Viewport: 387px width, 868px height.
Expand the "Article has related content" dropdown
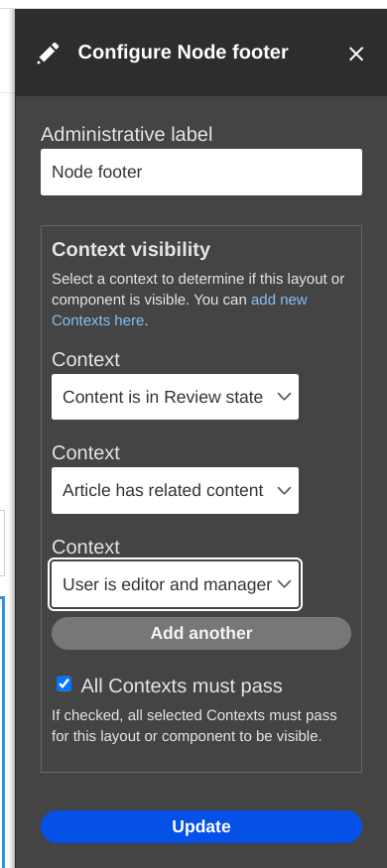pos(175,490)
